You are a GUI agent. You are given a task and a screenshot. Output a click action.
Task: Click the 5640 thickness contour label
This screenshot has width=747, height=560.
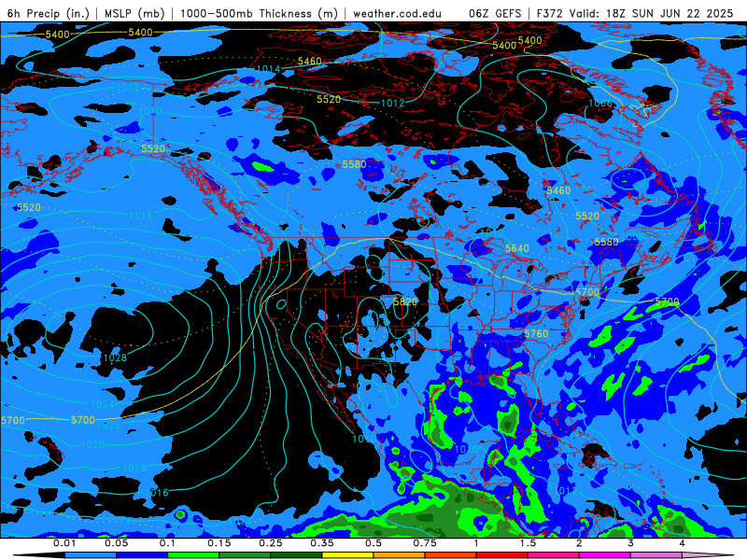pos(517,248)
